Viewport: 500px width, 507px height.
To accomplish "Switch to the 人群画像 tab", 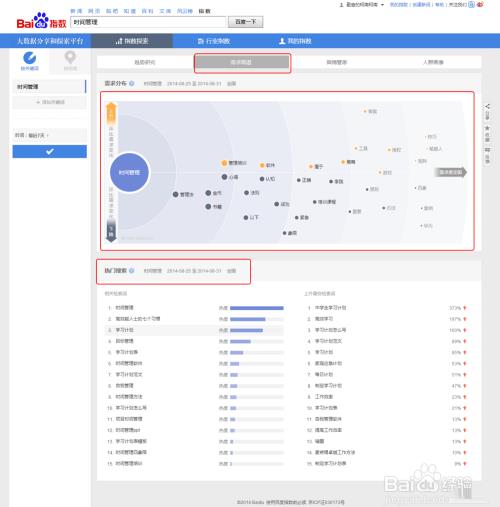I will pyautogui.click(x=433, y=62).
